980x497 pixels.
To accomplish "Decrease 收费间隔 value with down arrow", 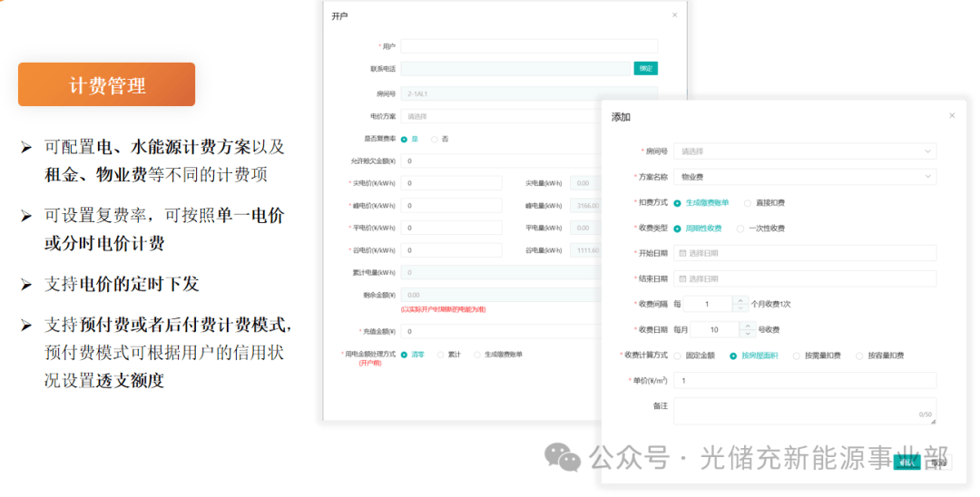I will pos(740,307).
